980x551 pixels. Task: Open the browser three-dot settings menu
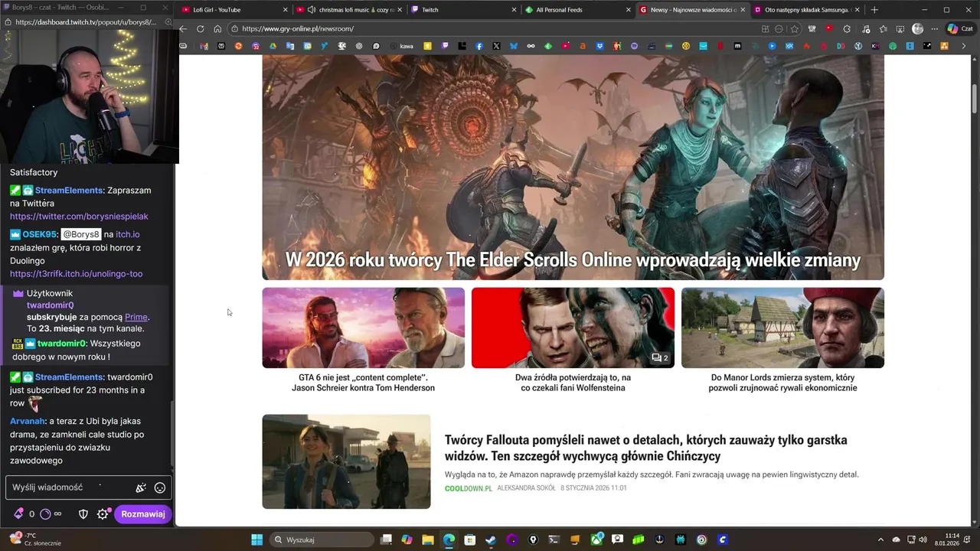click(935, 29)
